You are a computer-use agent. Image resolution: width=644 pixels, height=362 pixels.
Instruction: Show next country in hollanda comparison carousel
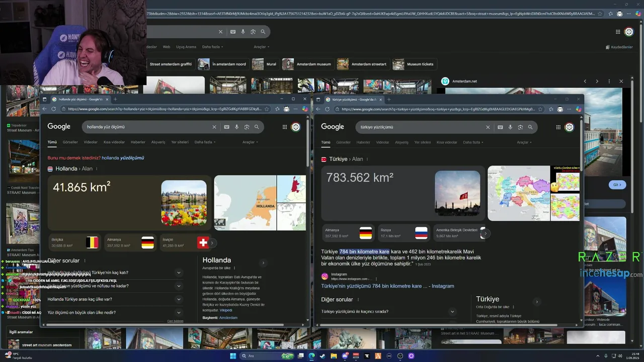click(x=212, y=243)
